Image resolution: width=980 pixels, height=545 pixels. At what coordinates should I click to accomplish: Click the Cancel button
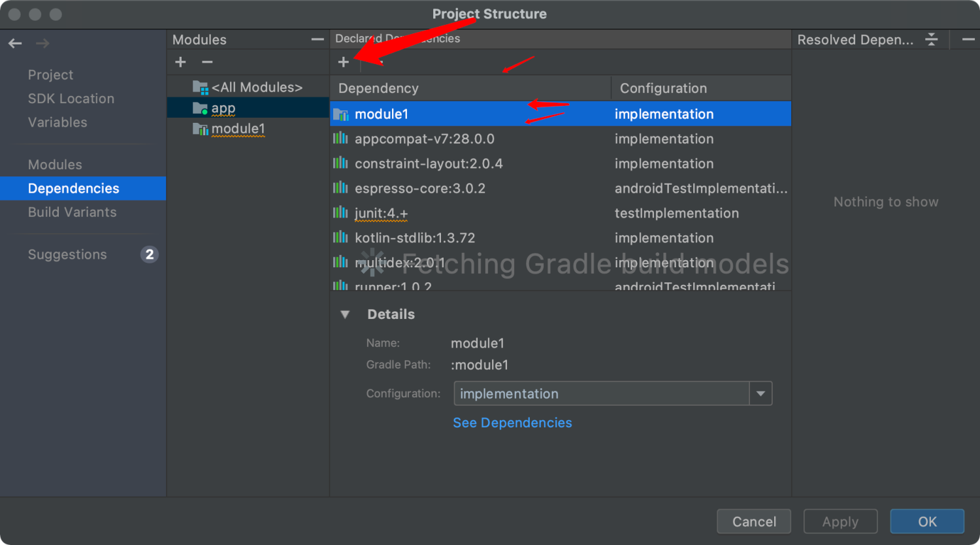[754, 521]
